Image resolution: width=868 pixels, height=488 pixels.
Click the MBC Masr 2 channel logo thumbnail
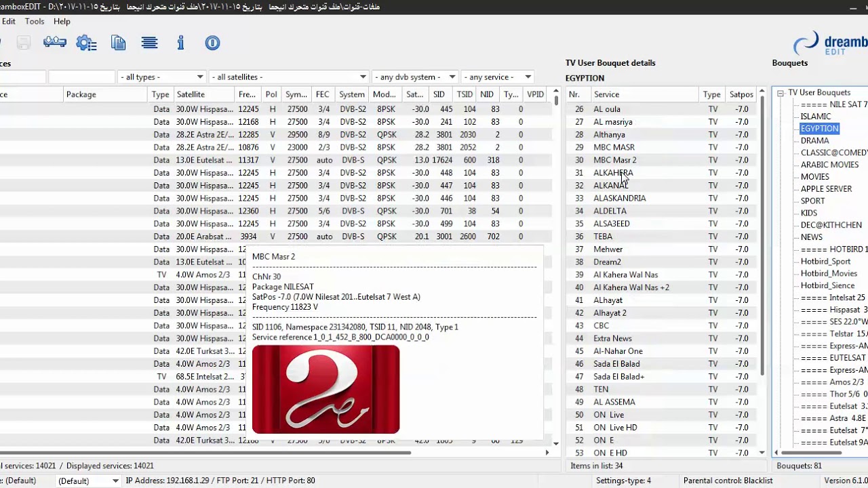click(325, 389)
